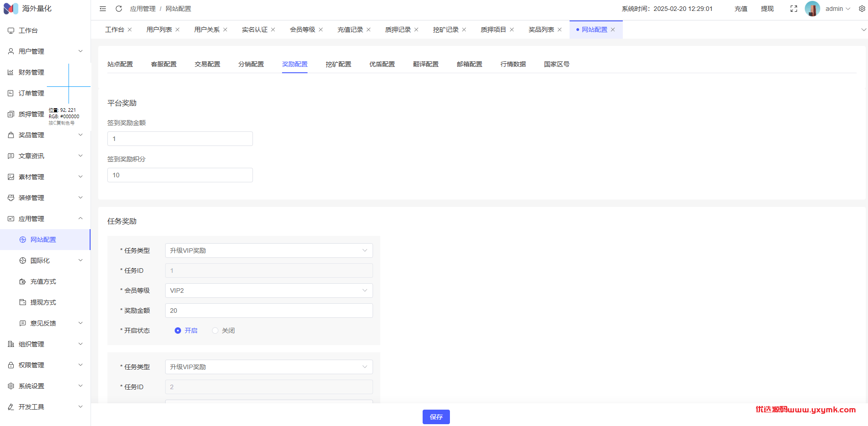The width and height of the screenshot is (868, 426).
Task: Click the 签到奖励积分 input field
Action: (180, 175)
